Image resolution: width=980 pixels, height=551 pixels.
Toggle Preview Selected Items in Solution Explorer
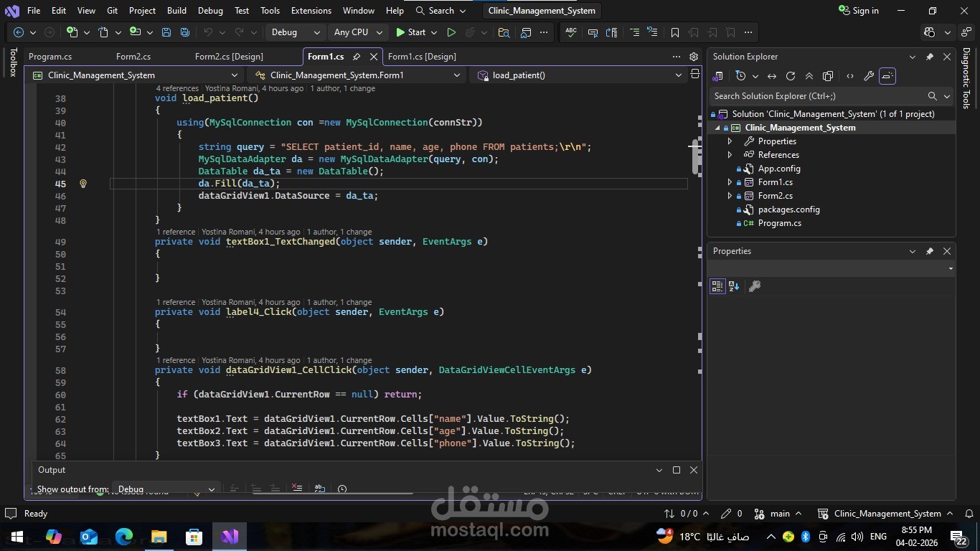[x=887, y=76]
